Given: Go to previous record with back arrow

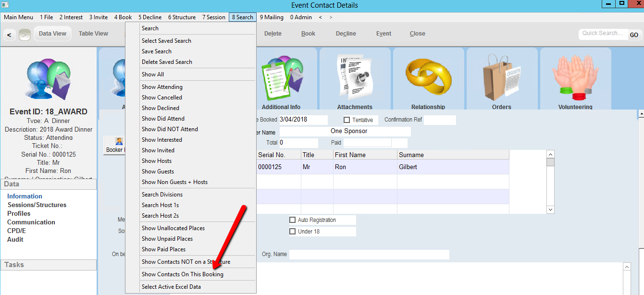Looking at the screenshot, I should [9, 35].
